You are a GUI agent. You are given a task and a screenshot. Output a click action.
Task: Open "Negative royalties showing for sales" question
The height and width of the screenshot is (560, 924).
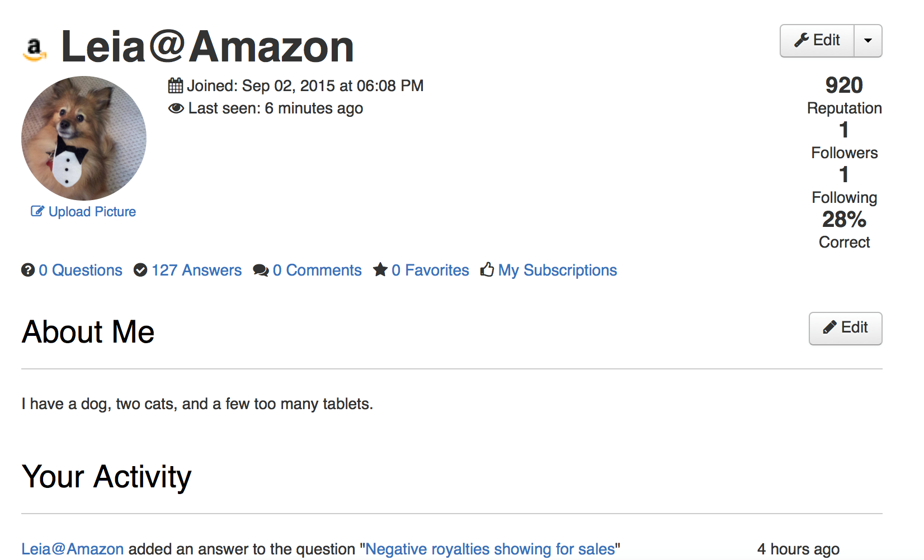coord(490,549)
